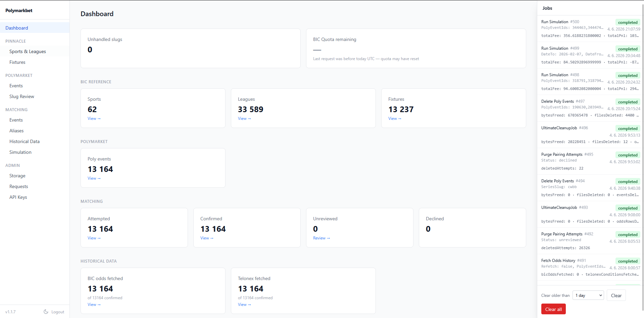The height and width of the screenshot is (318, 644).
Task: Click the red Clear all button
Action: (553, 309)
